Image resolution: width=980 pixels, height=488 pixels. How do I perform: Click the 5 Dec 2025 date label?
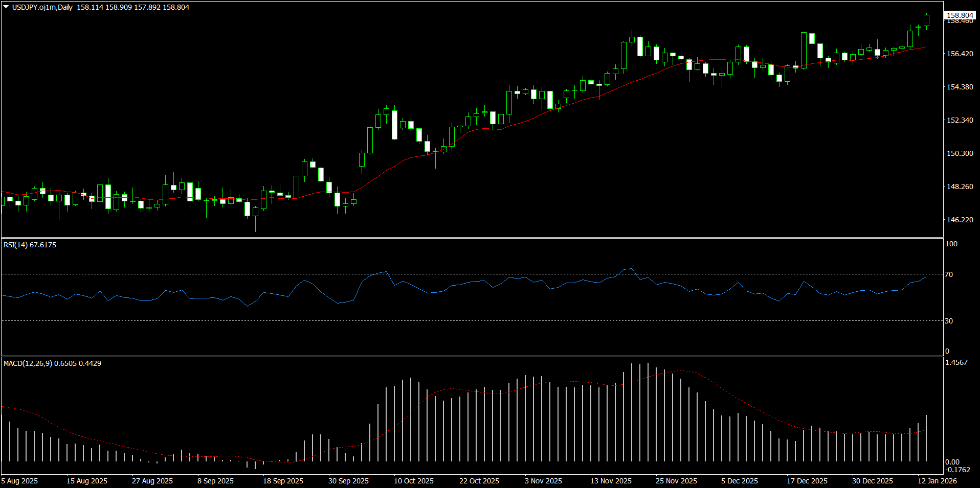point(740,481)
